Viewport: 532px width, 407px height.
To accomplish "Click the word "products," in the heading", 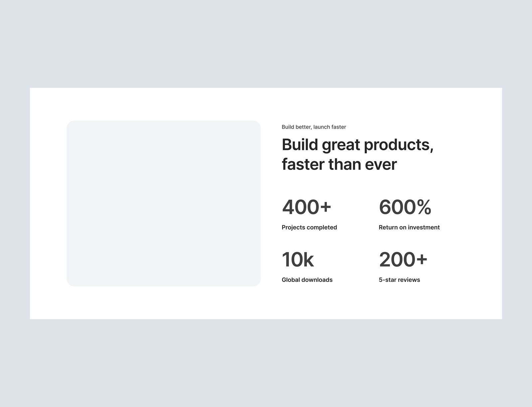I will [399, 145].
